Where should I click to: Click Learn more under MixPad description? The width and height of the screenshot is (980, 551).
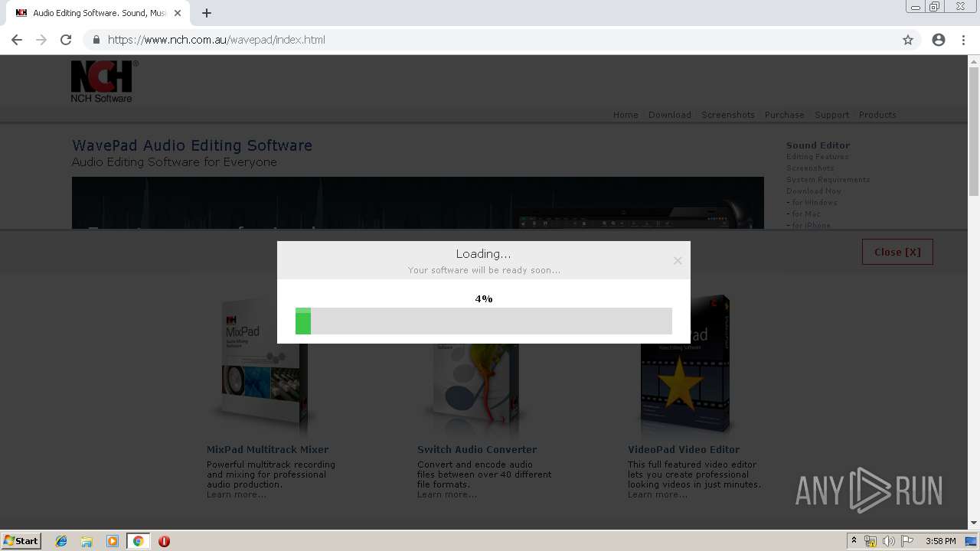(x=237, y=494)
